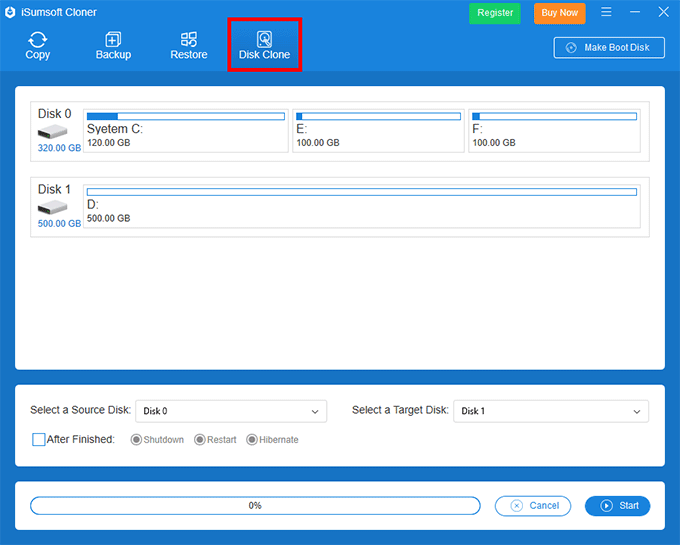
Task: Click the 500.00 GB size under Disk 1 icon
Action: (59, 223)
